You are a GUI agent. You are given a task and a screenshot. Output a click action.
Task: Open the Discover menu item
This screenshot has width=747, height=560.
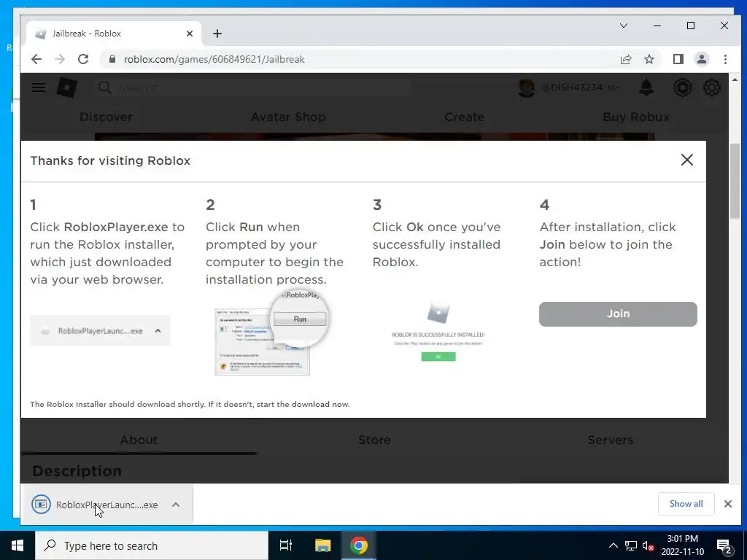click(x=107, y=117)
